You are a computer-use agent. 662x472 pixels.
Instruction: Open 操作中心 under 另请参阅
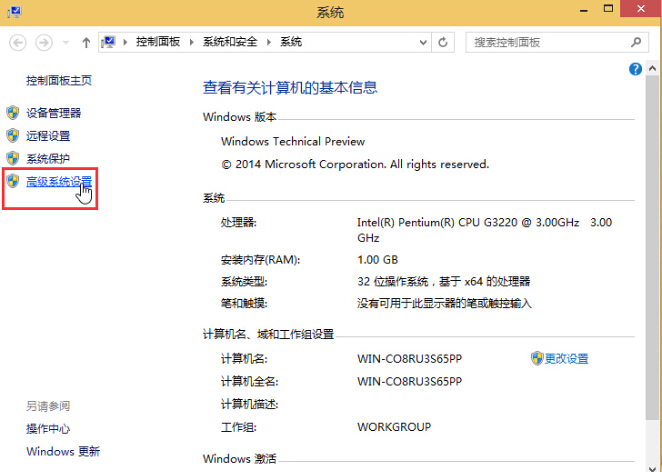click(x=48, y=429)
